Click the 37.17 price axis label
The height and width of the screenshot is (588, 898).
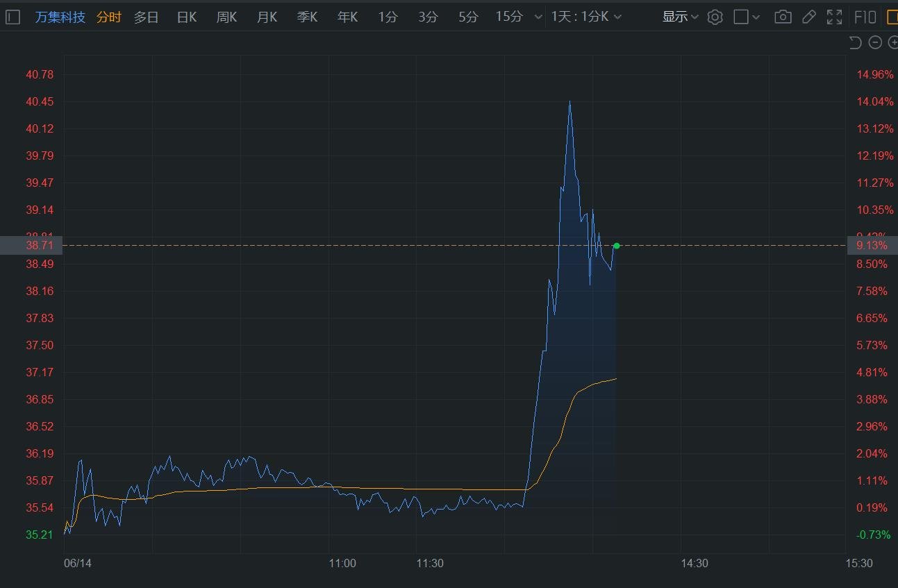pos(40,372)
